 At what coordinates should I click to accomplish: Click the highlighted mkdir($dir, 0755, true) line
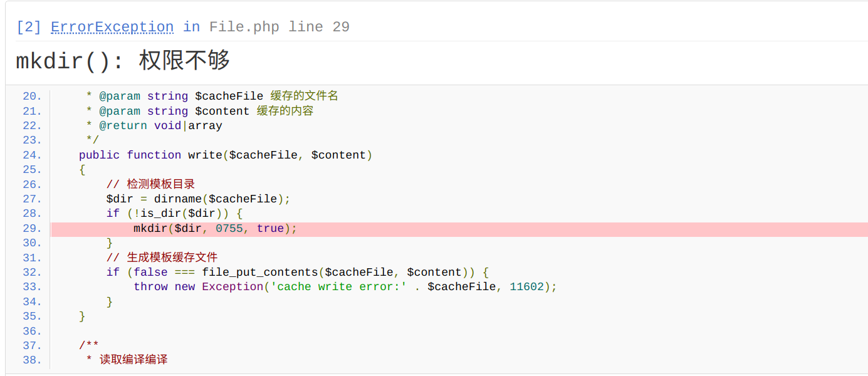(x=214, y=229)
